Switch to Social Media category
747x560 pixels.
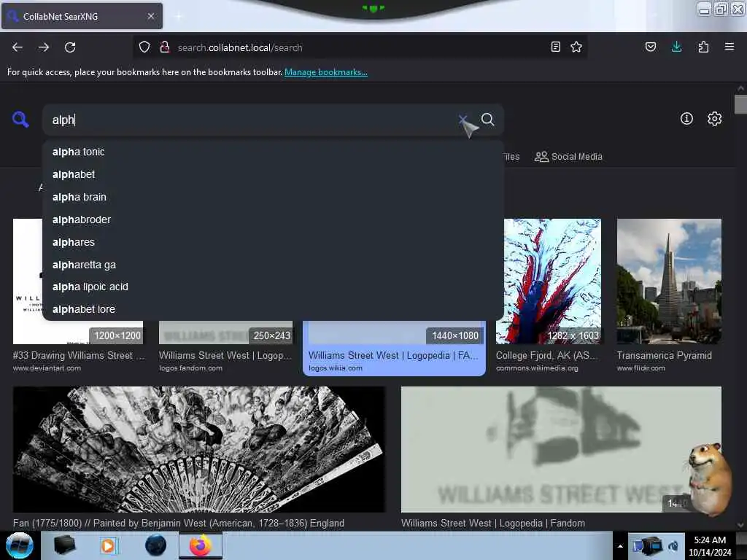click(568, 157)
